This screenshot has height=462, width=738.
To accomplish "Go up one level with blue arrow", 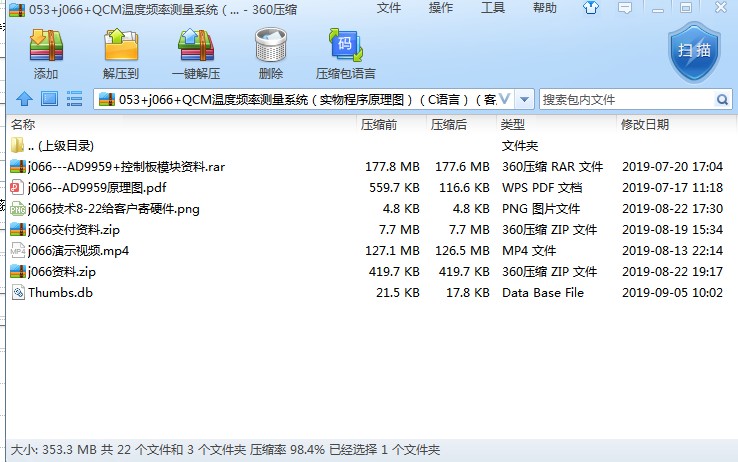I will coord(24,99).
